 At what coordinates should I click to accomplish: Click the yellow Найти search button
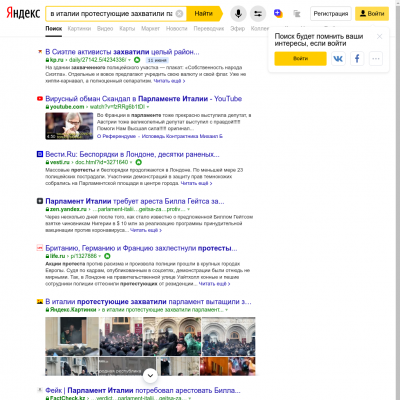(x=204, y=14)
